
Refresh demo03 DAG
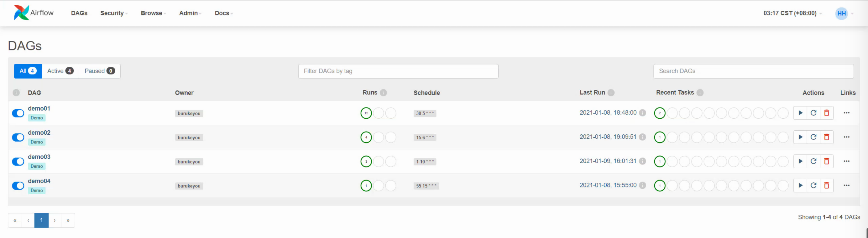click(x=813, y=161)
